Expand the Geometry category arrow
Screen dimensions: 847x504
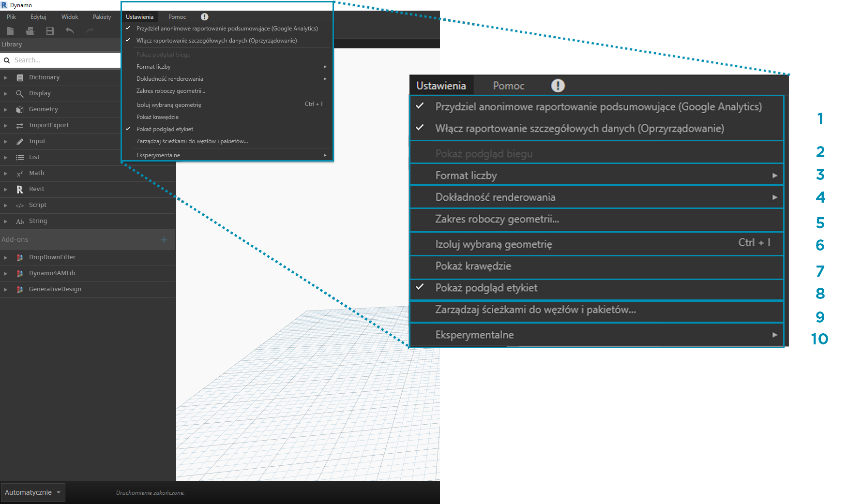5,109
